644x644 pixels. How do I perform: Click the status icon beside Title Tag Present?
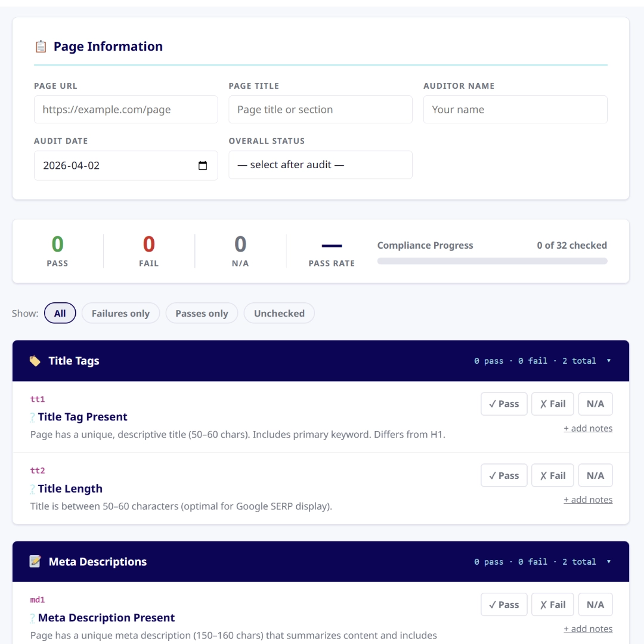point(33,417)
